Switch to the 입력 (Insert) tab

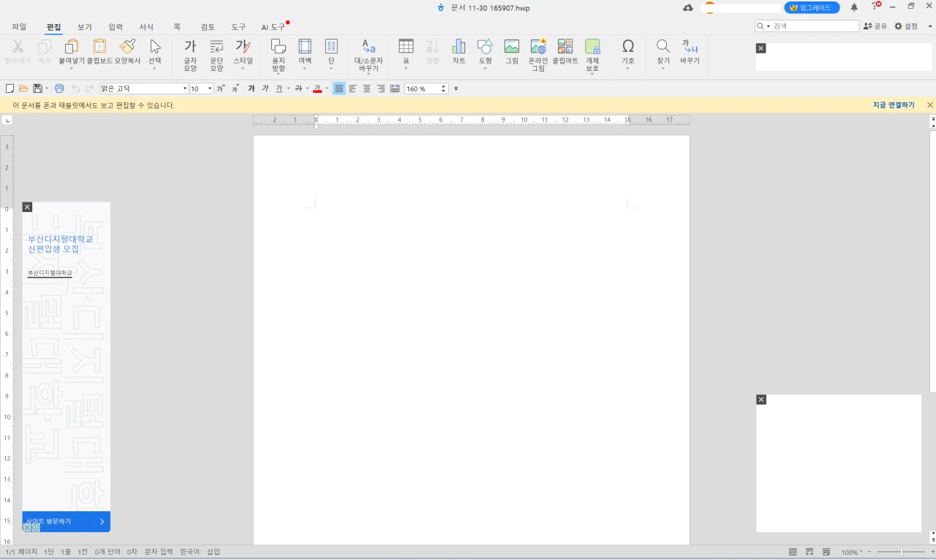pos(116,27)
